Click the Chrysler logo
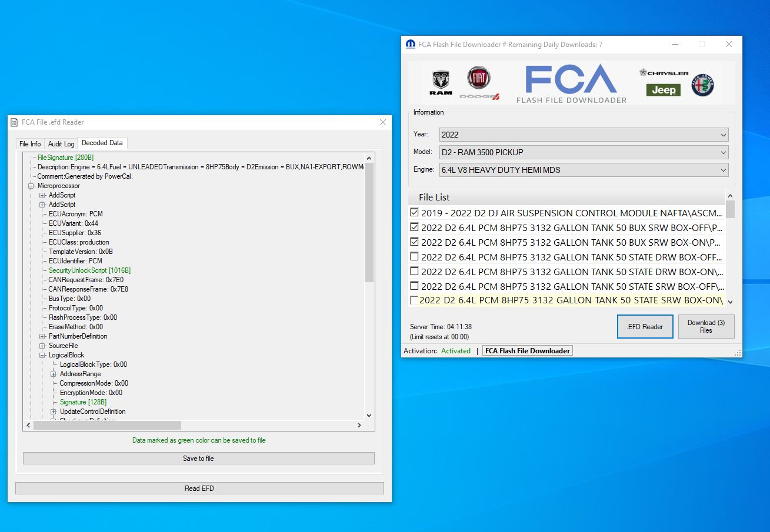 (x=664, y=73)
